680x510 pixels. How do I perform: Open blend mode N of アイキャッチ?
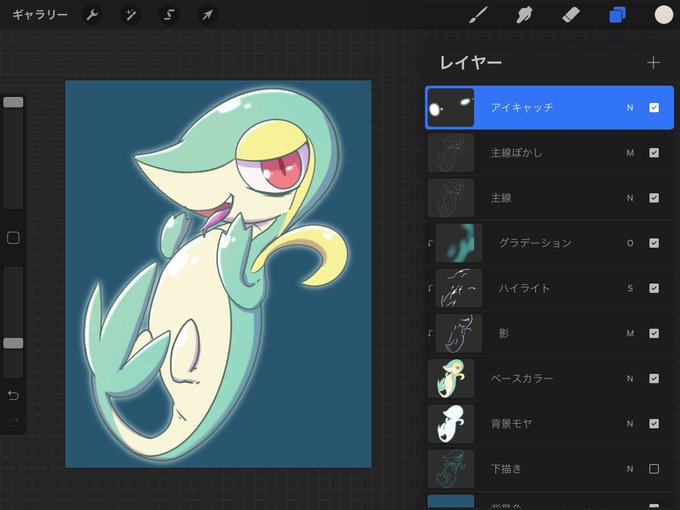[630, 108]
